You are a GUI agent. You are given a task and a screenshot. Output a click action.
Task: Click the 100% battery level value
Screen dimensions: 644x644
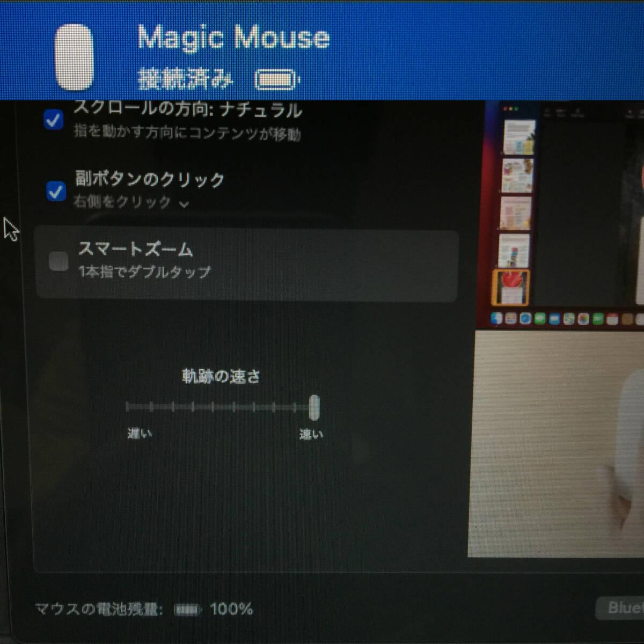click(x=232, y=609)
